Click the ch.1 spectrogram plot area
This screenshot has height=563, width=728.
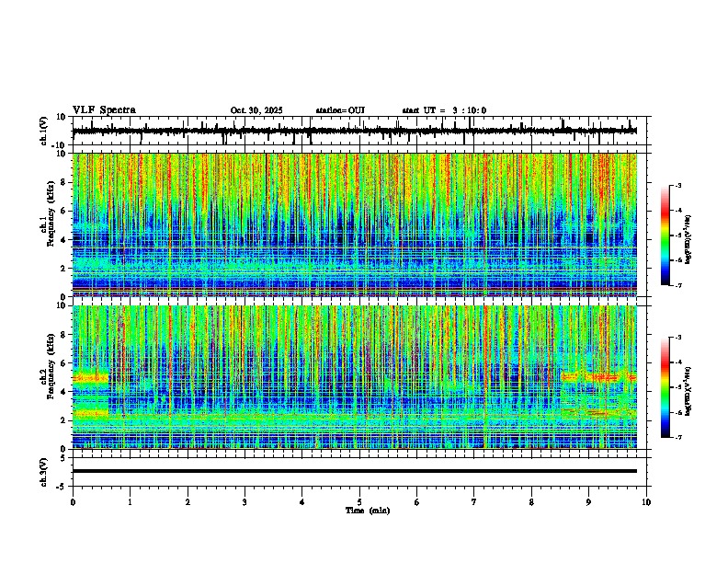pos(355,224)
